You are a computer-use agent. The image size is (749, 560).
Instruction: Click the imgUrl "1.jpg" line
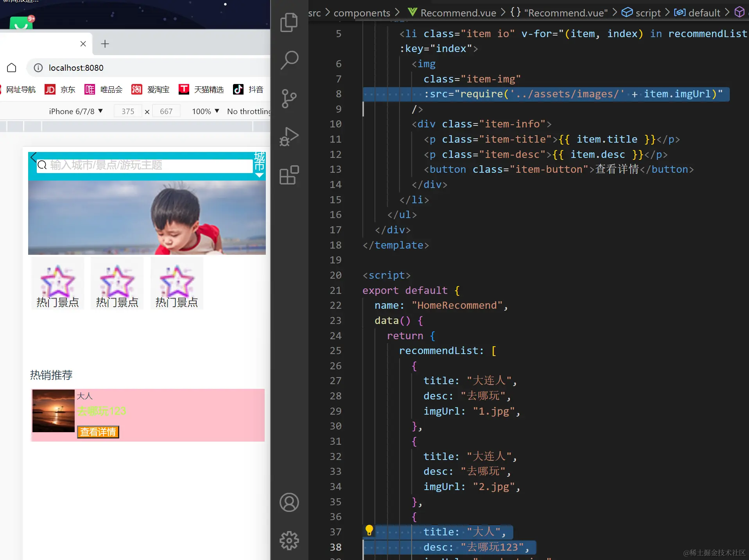click(x=472, y=412)
